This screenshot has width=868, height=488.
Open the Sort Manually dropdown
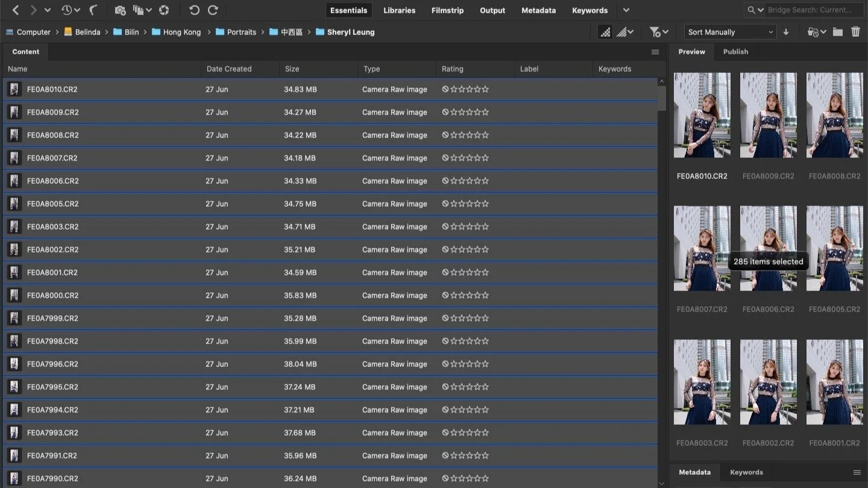tap(730, 32)
